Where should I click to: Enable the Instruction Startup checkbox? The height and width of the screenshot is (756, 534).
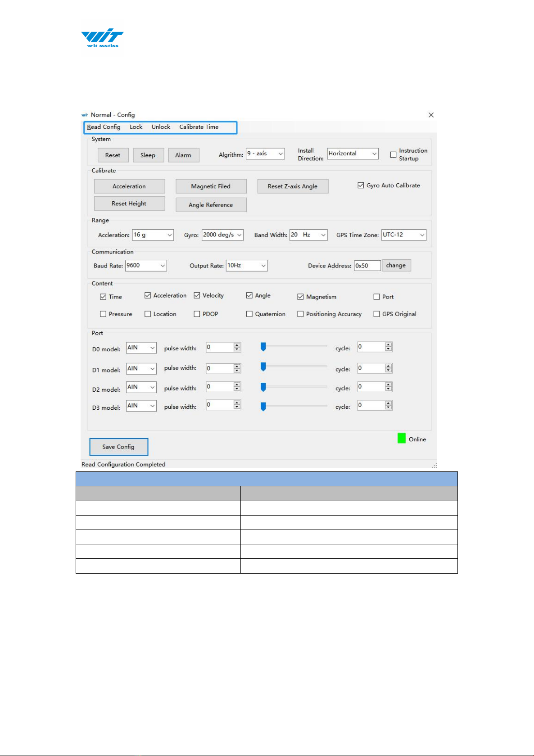[393, 154]
